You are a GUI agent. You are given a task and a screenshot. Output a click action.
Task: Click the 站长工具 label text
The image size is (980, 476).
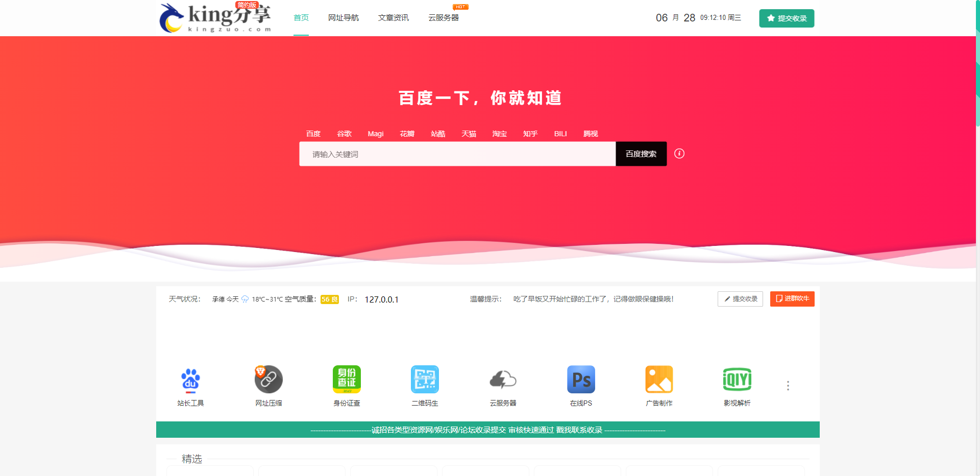(190, 403)
